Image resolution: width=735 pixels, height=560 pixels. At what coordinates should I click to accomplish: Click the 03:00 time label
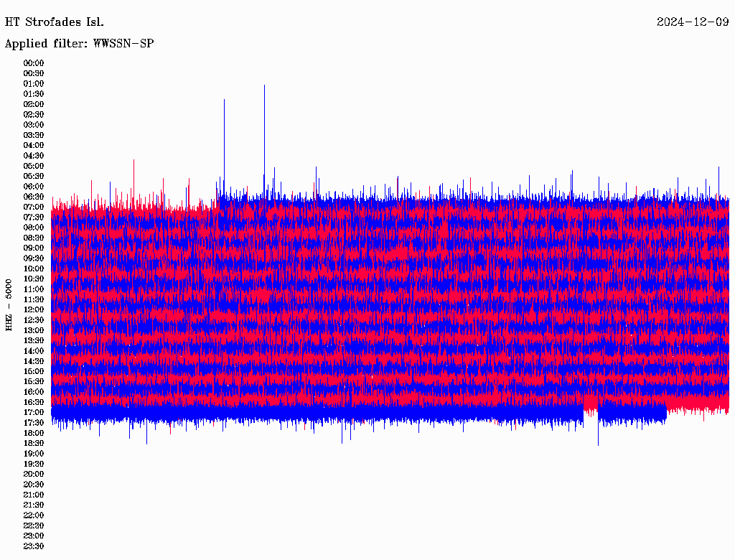34,125
